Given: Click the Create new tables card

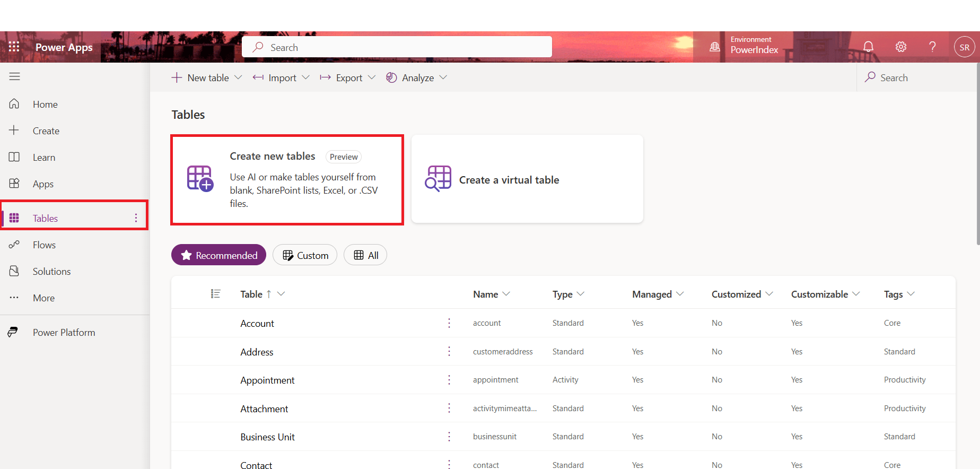Looking at the screenshot, I should [287, 179].
